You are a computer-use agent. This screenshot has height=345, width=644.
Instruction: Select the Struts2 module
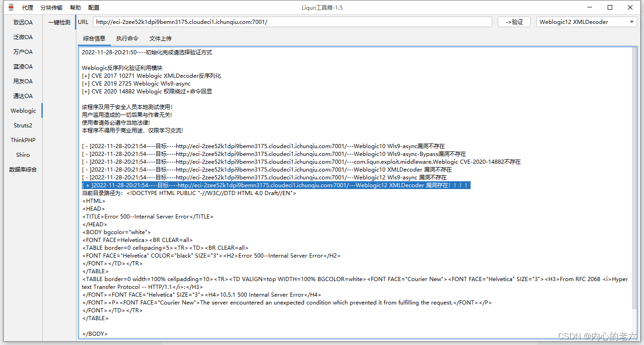(x=23, y=125)
